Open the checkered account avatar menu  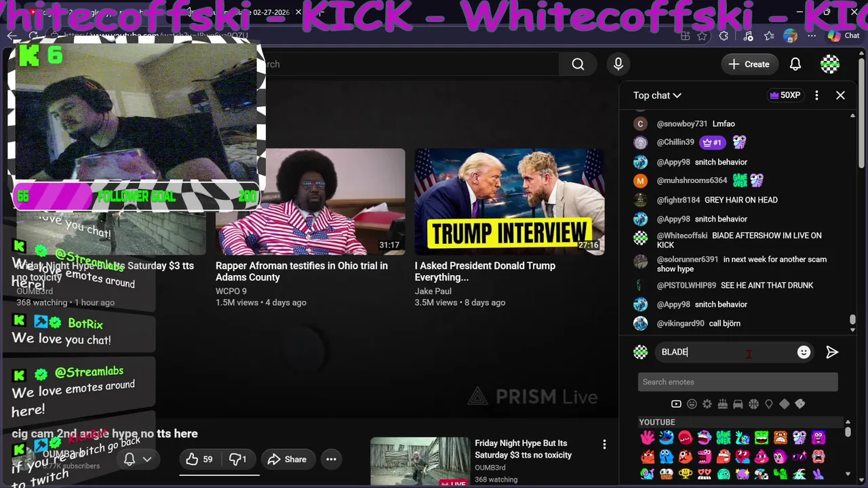click(x=830, y=64)
